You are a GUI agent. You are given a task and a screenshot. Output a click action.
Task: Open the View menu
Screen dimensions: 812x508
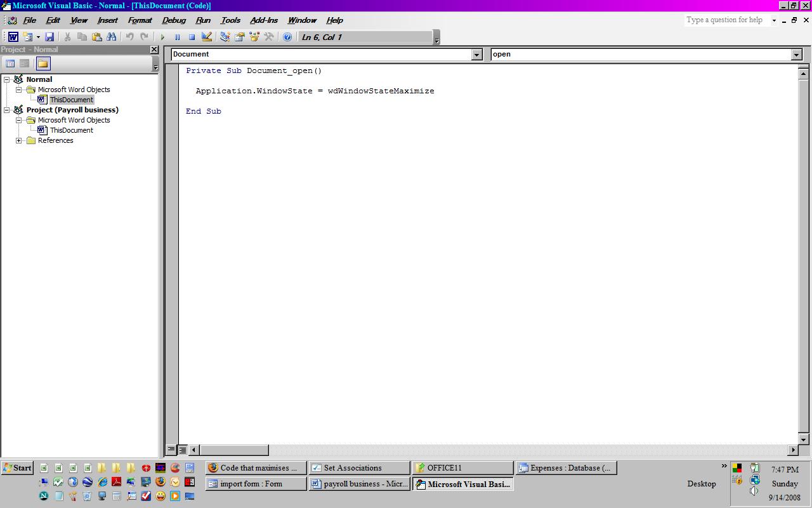point(79,20)
